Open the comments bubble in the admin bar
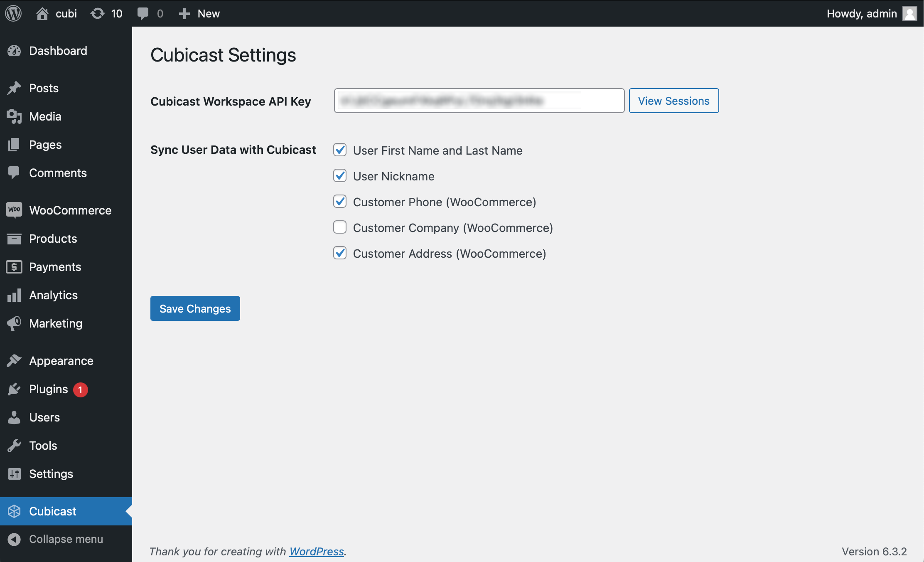Viewport: 924px width, 562px height. 143,14
